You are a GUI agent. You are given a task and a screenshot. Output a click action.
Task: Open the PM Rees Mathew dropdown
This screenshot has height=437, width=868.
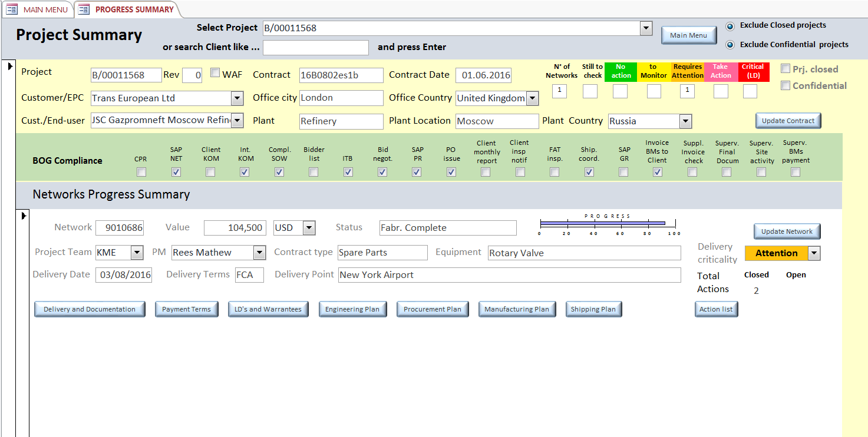(259, 253)
